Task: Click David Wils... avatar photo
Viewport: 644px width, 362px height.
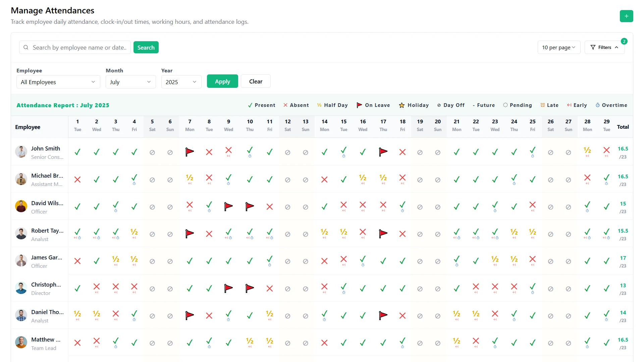Action: (x=21, y=206)
